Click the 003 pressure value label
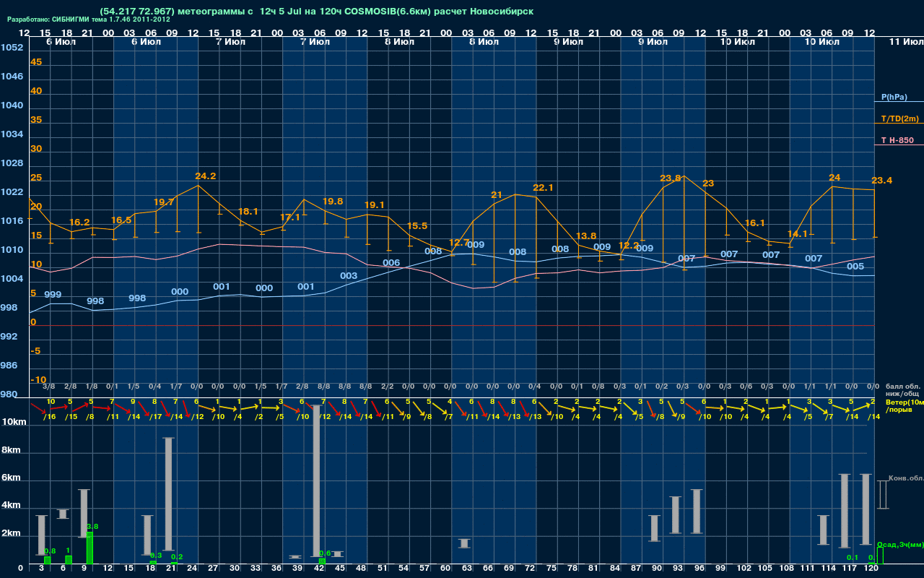The image size is (924, 578). click(x=349, y=276)
